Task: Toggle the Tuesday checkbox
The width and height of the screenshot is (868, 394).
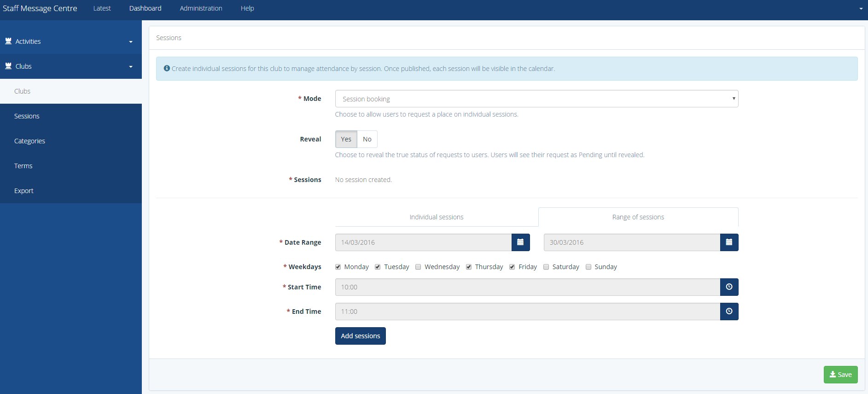Action: pos(378,267)
